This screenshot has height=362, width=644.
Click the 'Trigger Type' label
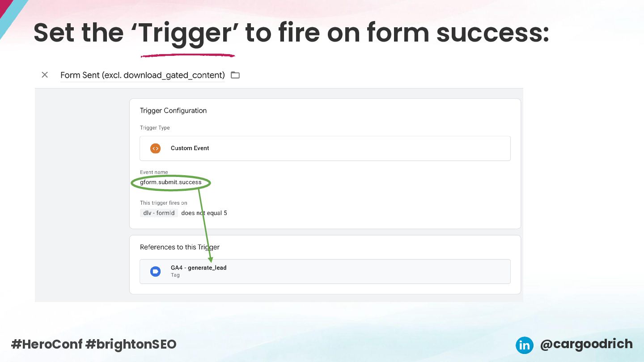click(155, 128)
